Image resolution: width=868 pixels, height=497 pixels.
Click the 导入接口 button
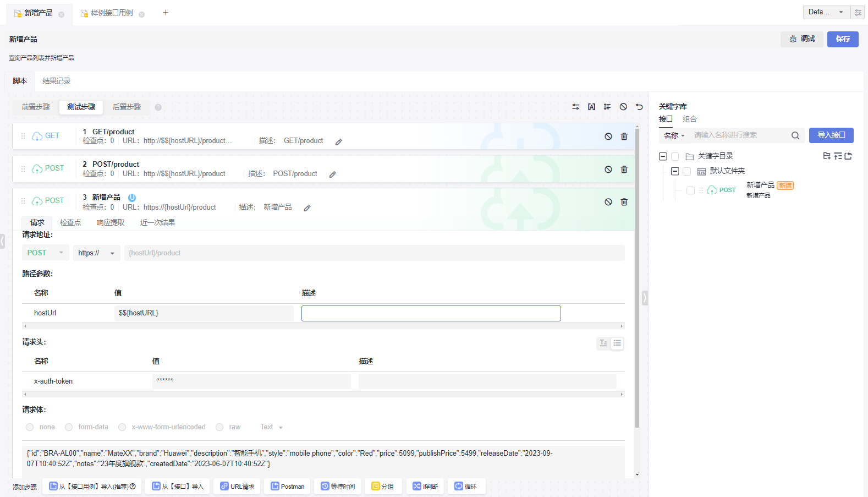tap(831, 135)
